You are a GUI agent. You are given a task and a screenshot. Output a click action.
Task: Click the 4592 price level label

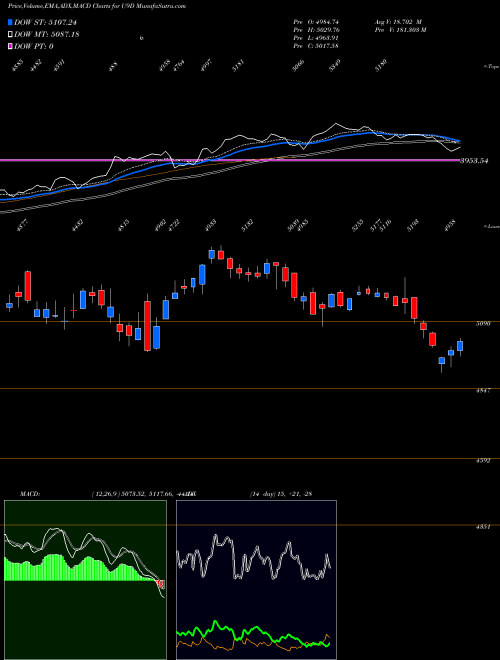click(x=483, y=460)
